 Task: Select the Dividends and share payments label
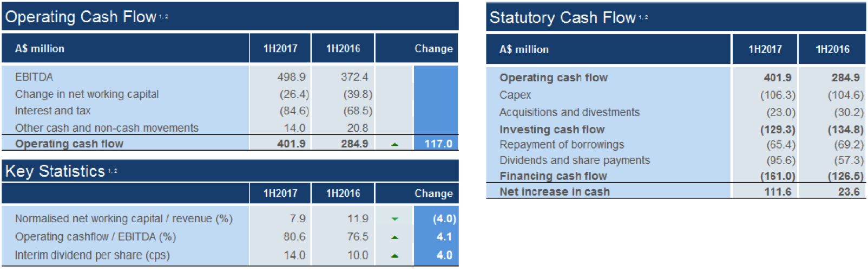(575, 160)
